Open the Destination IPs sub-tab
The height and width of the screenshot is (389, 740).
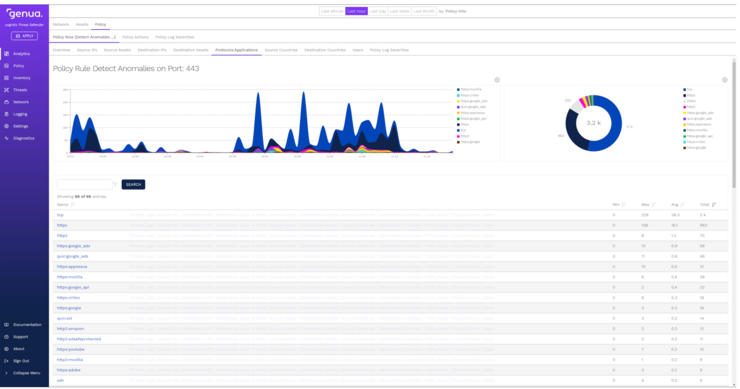click(151, 50)
